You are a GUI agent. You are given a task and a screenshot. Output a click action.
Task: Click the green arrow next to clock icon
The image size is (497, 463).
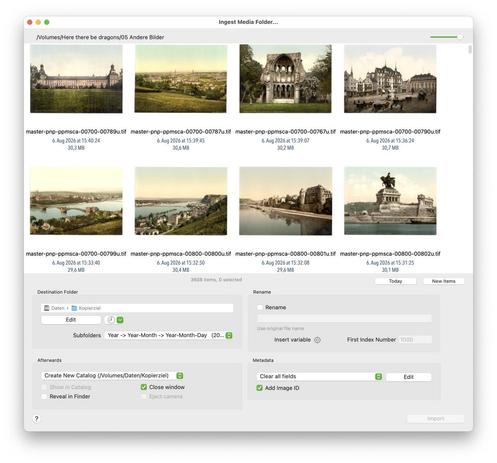120,320
